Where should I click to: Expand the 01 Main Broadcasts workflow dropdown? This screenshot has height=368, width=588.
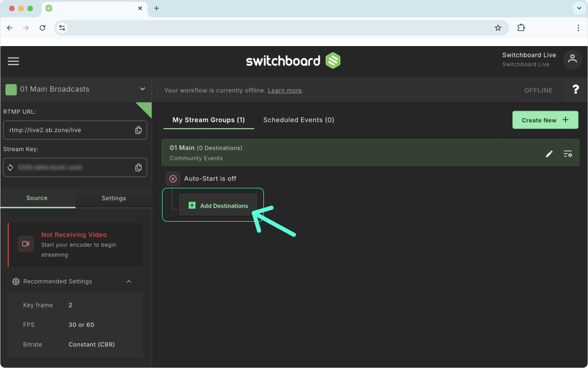pyautogui.click(x=142, y=89)
